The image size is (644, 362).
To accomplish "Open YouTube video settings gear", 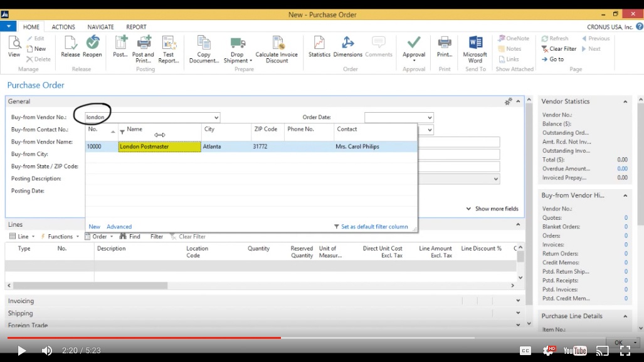I will pos(549,350).
